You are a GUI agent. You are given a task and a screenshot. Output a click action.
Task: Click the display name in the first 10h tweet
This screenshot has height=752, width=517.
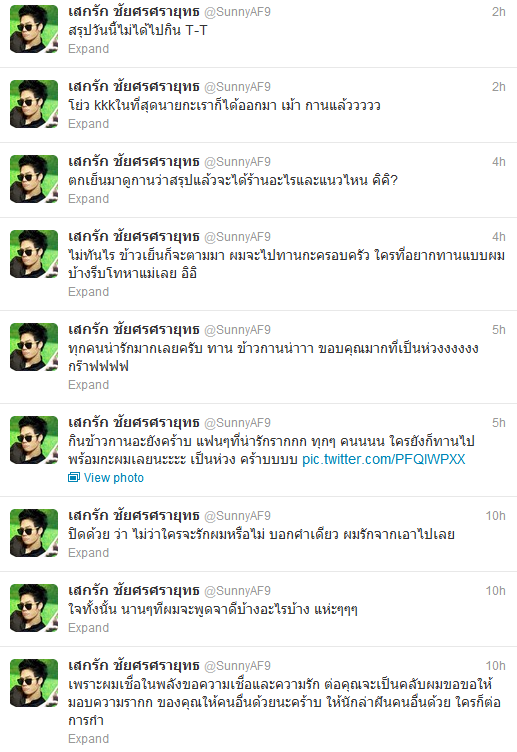133,516
